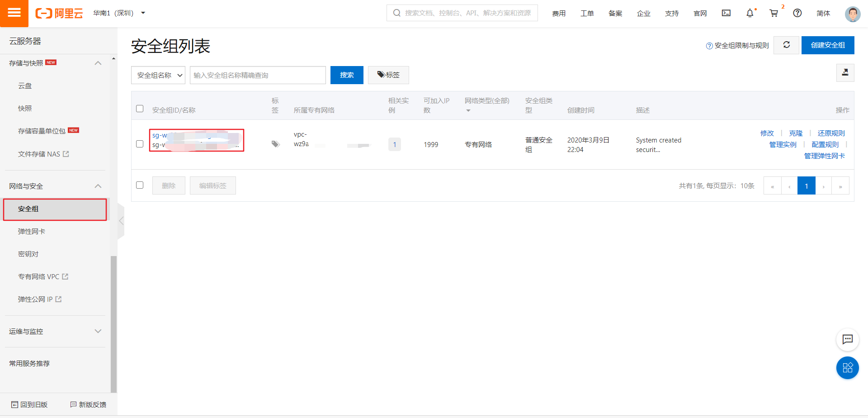Open the 安全组限制与规则 link
This screenshot has width=868, height=418.
click(741, 46)
